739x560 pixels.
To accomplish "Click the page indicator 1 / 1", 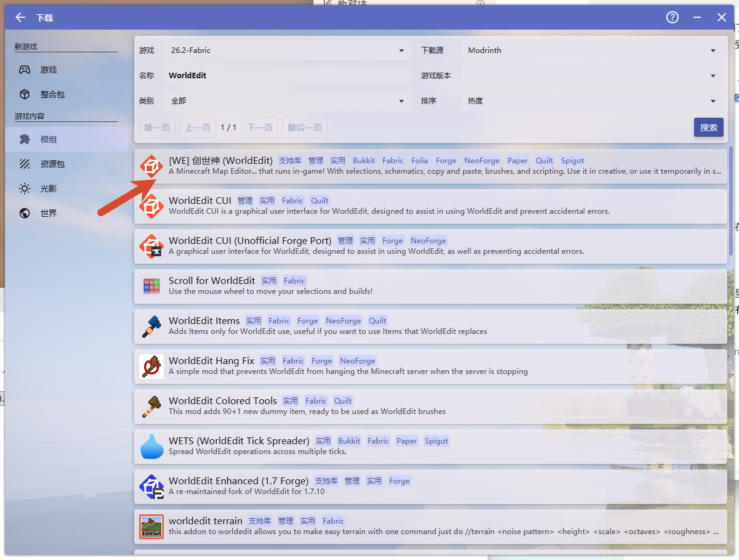I will (x=228, y=128).
